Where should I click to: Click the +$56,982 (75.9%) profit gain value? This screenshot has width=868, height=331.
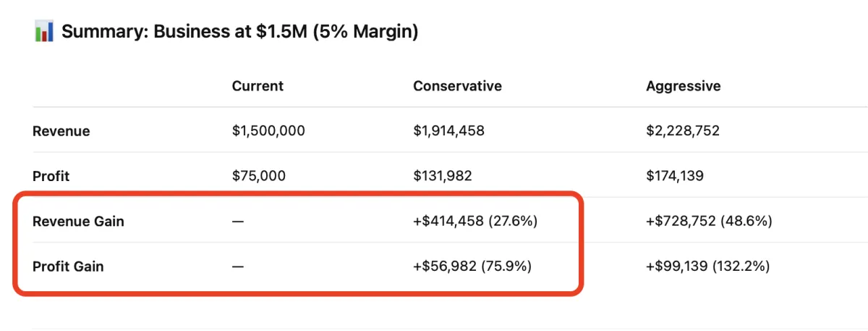tap(472, 267)
